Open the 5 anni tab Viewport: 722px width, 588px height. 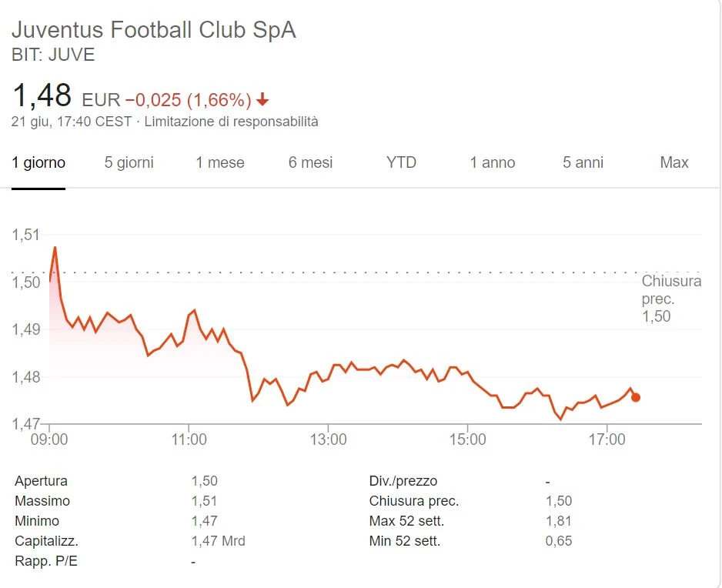(583, 162)
